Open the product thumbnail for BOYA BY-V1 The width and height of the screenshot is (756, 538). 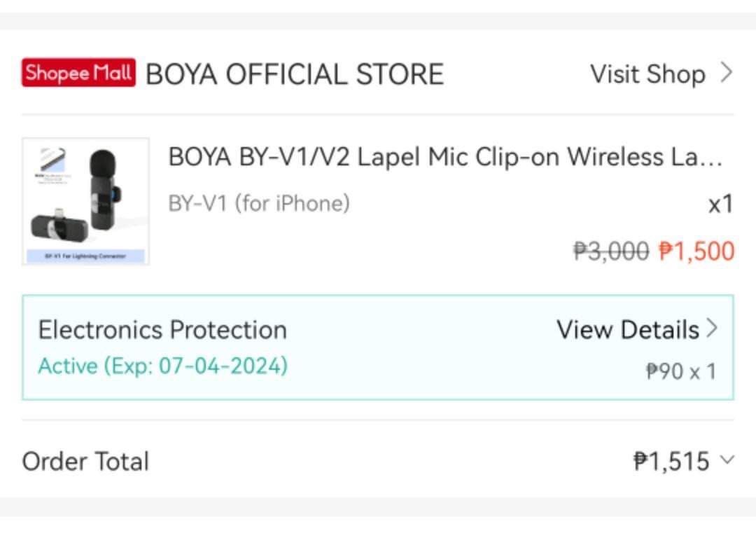click(x=84, y=200)
